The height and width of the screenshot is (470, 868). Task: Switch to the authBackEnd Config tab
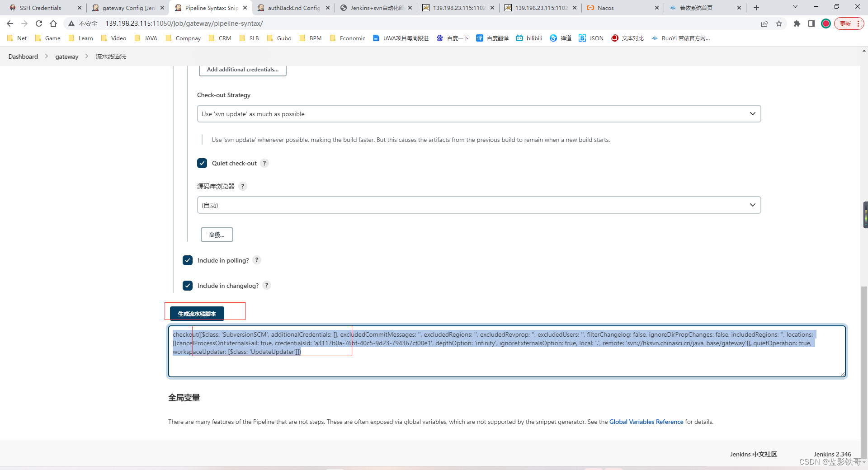click(x=293, y=8)
